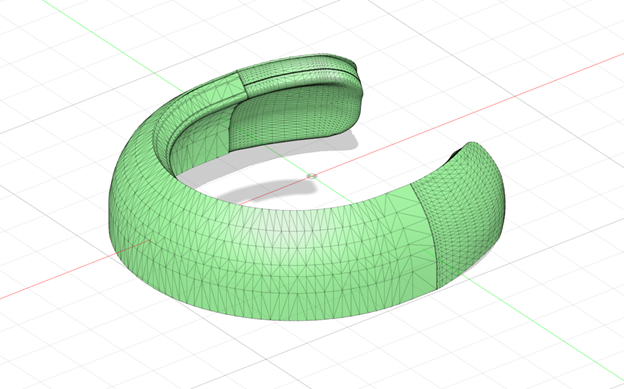Click the origin point marker at grid center

point(312,176)
